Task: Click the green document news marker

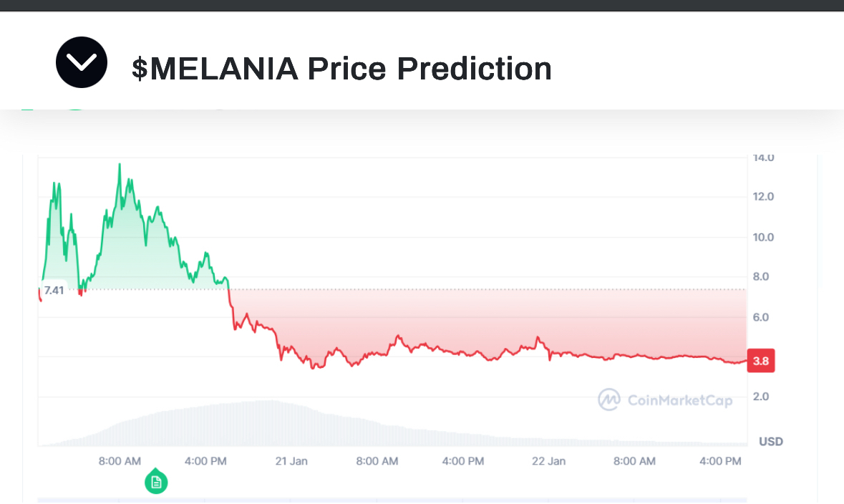Action: 156,483
